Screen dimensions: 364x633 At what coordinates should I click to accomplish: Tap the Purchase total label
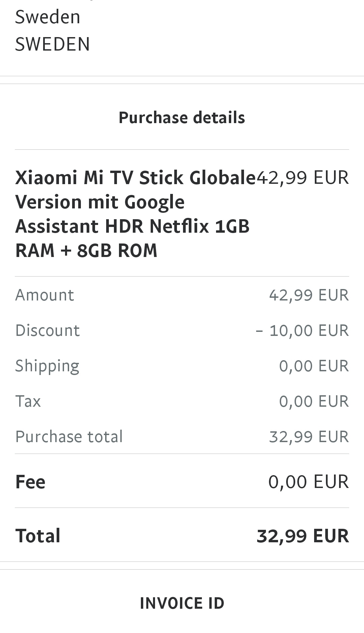(x=69, y=437)
